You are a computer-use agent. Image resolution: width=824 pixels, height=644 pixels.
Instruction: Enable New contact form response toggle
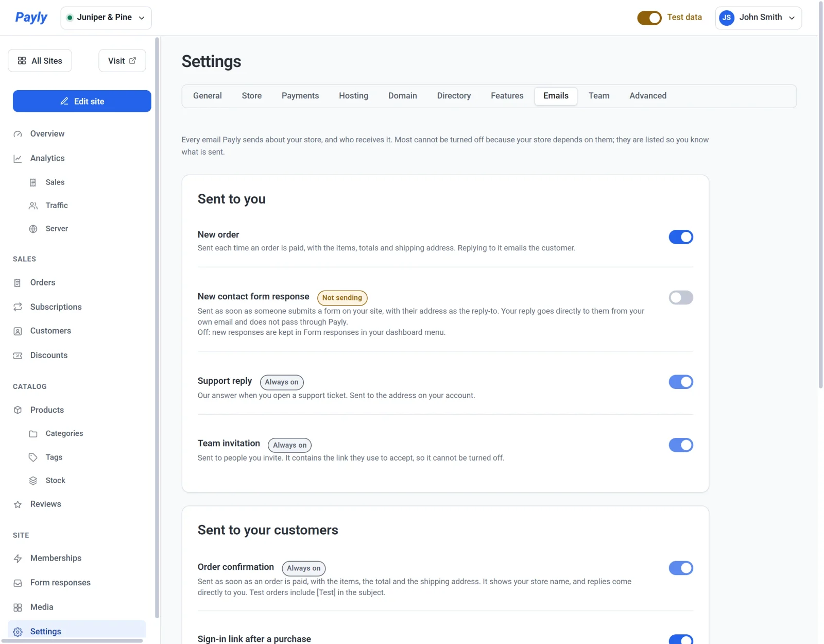click(x=681, y=297)
